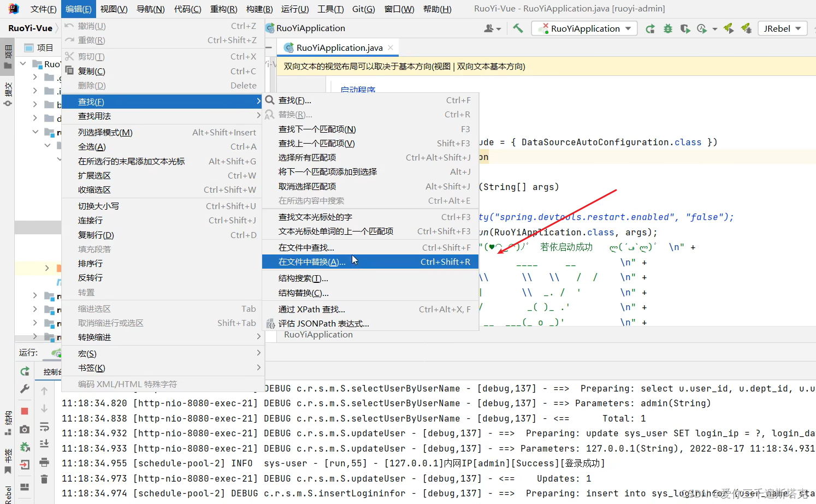Image resolution: width=816 pixels, height=504 pixels.
Task: Choose 结构搜索(T)... entry
Action: click(370, 278)
